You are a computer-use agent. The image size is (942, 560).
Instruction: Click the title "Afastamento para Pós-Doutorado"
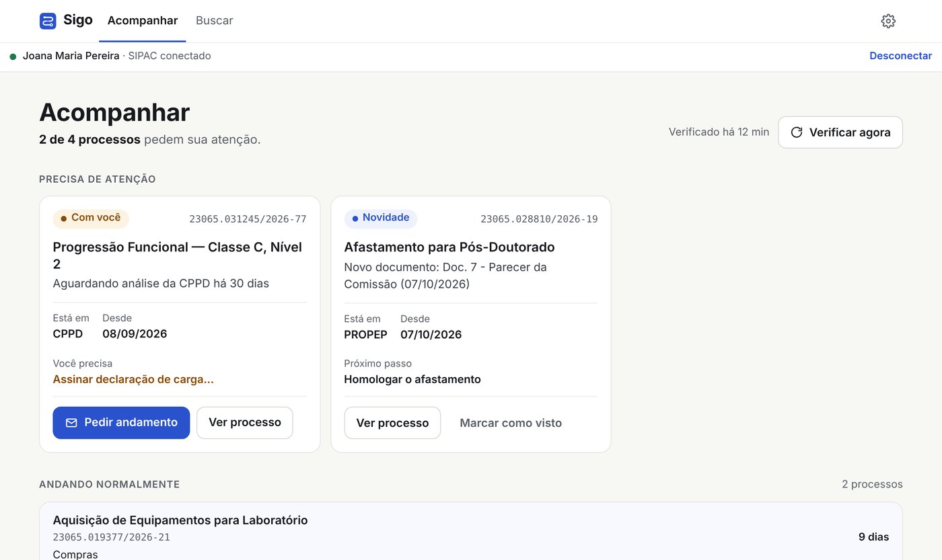pos(449,247)
